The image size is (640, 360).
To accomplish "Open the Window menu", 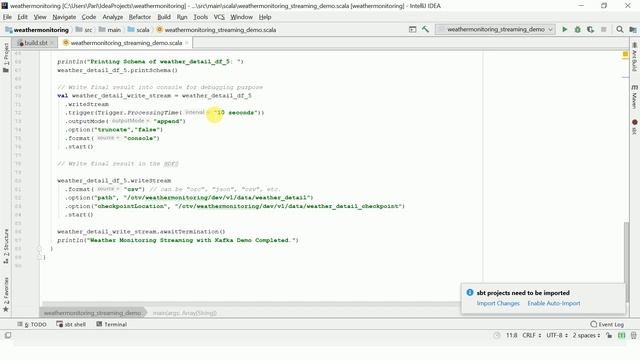I will click(241, 17).
